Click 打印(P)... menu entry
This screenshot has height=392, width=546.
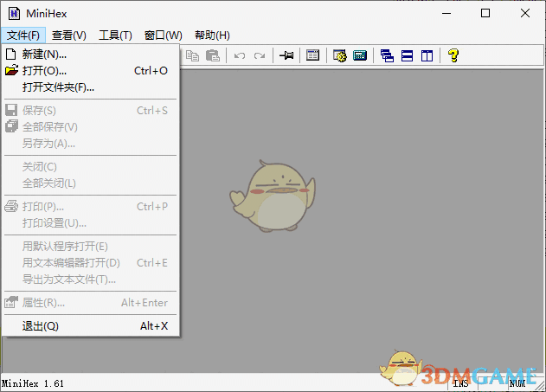[x=91, y=207]
